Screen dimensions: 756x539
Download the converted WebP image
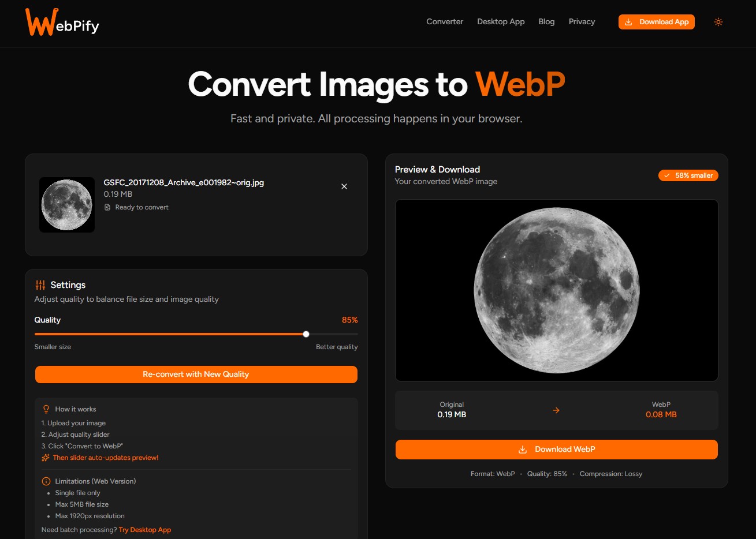(556, 450)
